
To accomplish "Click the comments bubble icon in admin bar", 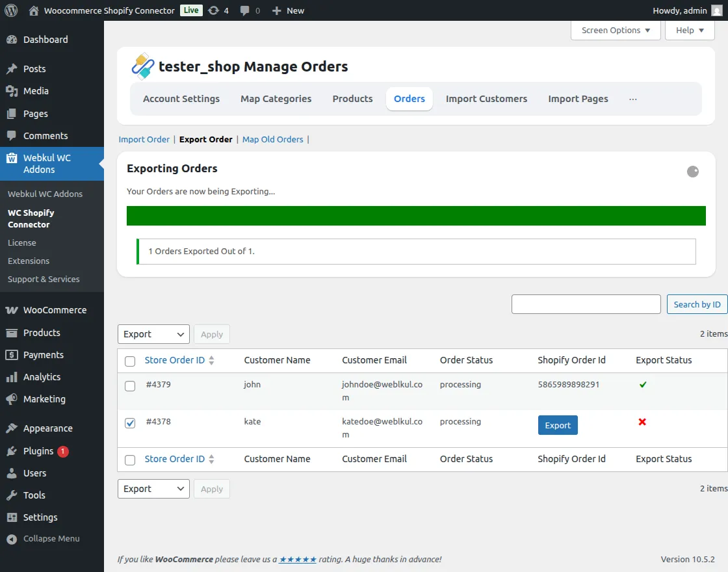I will pyautogui.click(x=245, y=10).
